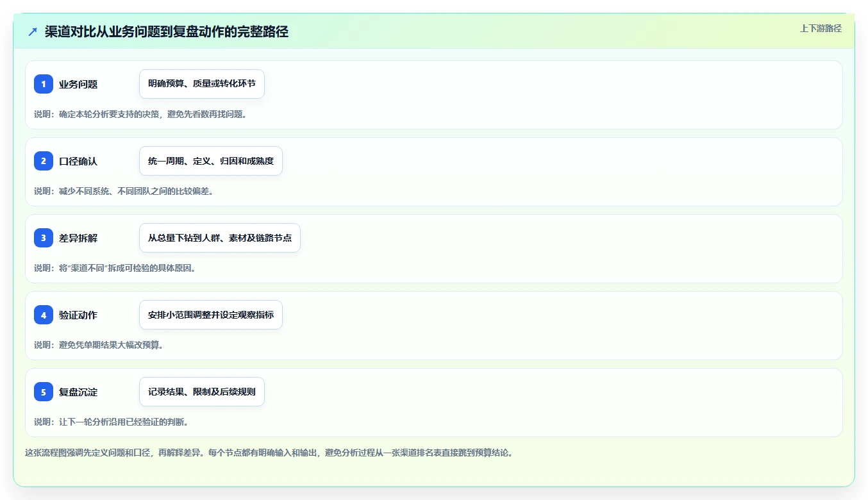The image size is (868, 500).
Task: Click the 口径确认 step label
Action: coord(78,161)
